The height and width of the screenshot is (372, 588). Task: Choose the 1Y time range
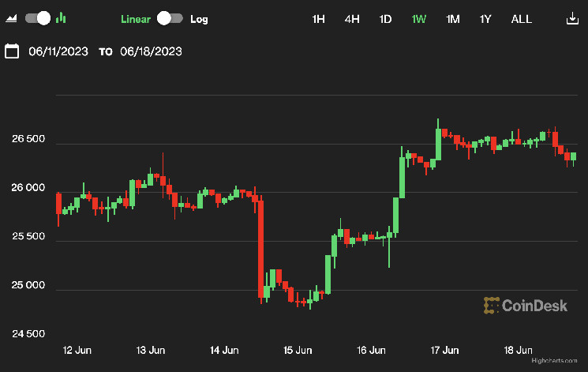click(485, 19)
